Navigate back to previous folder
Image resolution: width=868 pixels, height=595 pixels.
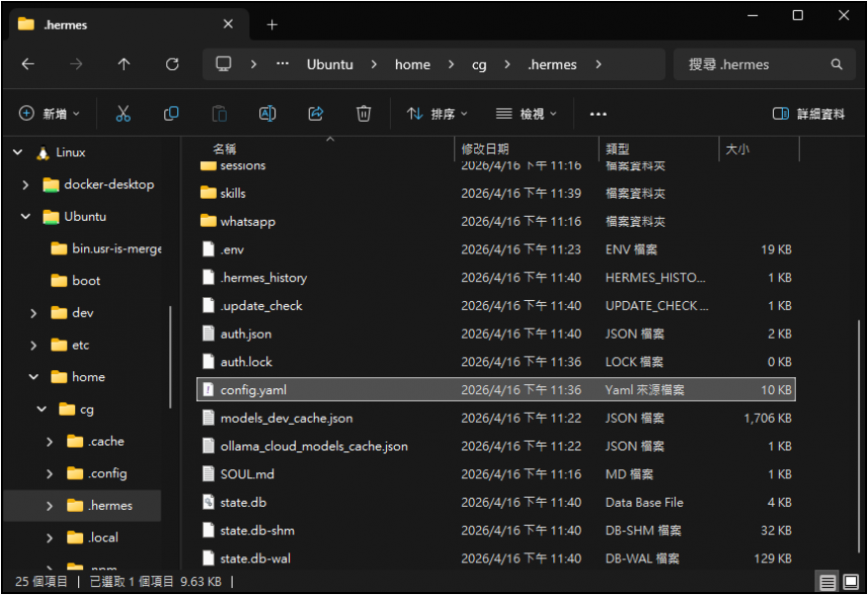[x=28, y=64]
